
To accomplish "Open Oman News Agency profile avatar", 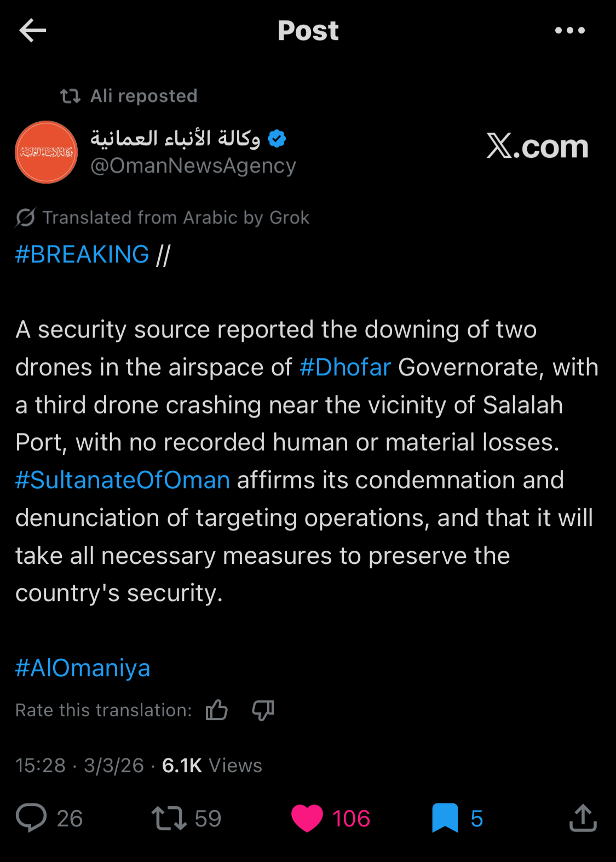I will click(x=47, y=152).
